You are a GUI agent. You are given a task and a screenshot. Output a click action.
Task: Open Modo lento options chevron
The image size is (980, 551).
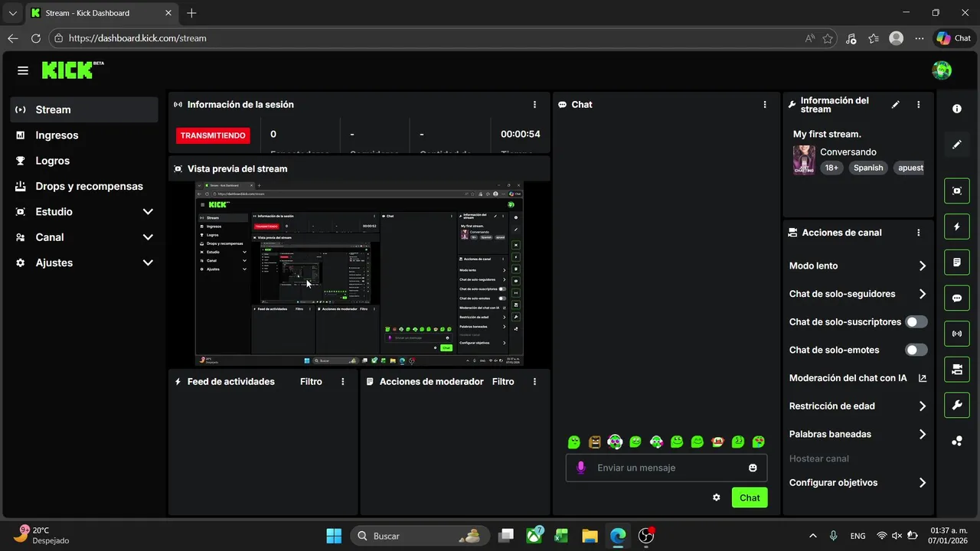pyautogui.click(x=922, y=266)
